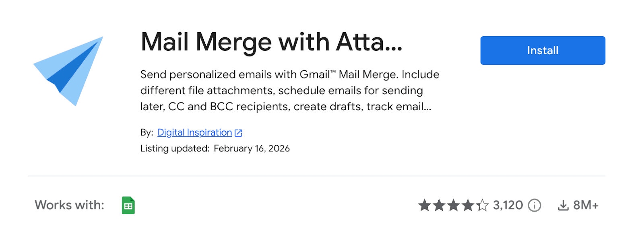Click the fifth half-filled rating star
This screenshot has height=247, width=644.
[x=482, y=206]
